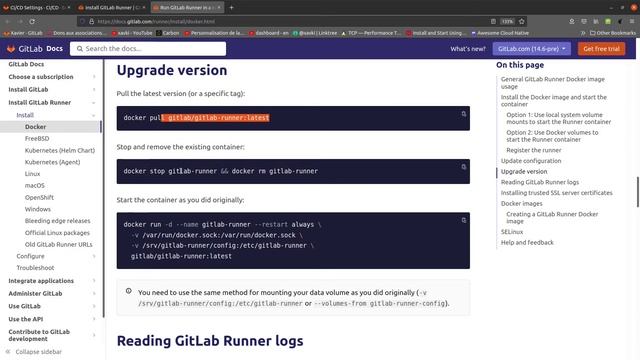Bookmark this page with the star icon
The image size is (640, 360).
(x=522, y=21)
